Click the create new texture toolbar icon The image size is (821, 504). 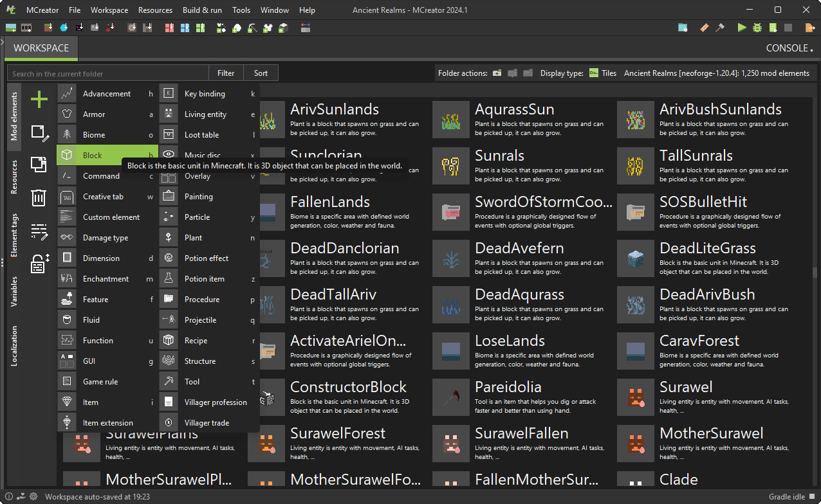(11, 28)
